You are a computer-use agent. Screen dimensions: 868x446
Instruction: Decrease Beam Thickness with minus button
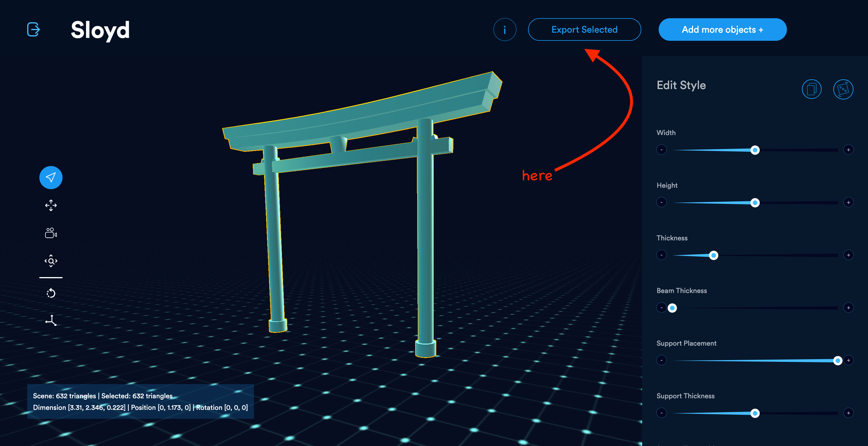[x=662, y=308]
